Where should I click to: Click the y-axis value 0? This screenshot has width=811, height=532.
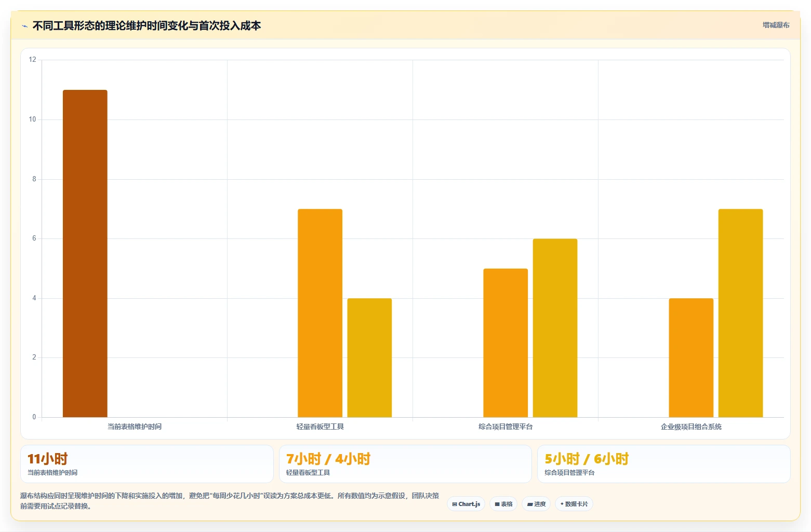pos(34,417)
